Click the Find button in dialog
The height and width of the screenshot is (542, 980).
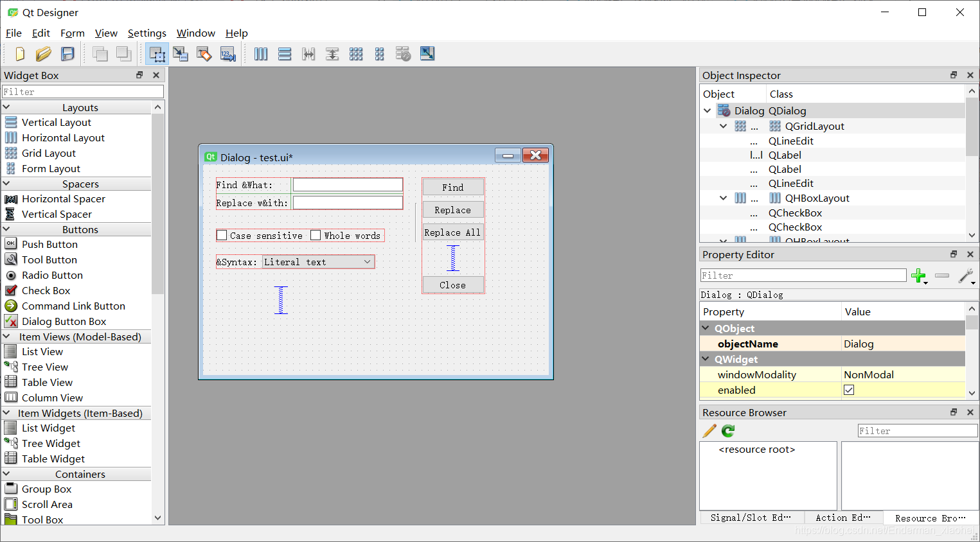click(453, 187)
